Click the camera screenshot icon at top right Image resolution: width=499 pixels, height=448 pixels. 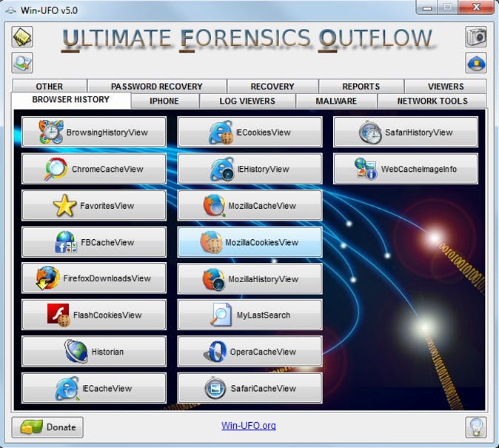click(x=476, y=37)
